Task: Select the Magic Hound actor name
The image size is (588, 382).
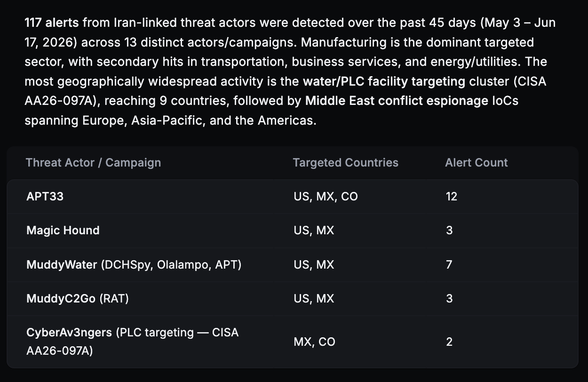Action: [x=63, y=231]
